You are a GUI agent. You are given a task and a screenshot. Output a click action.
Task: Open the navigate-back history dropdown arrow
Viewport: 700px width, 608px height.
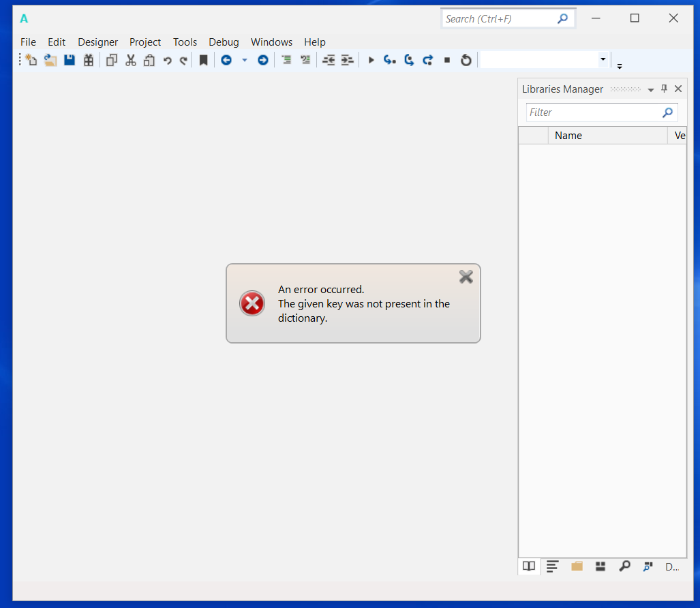[245, 60]
